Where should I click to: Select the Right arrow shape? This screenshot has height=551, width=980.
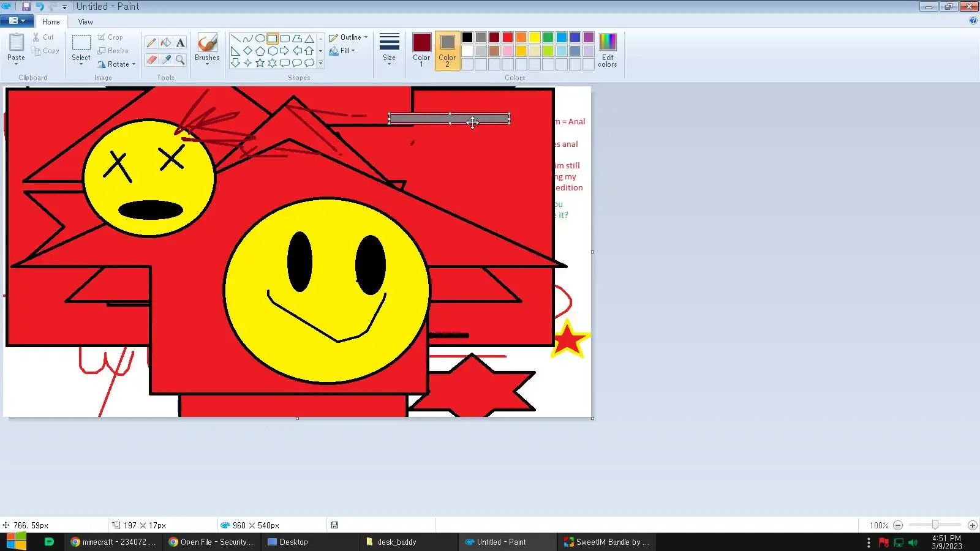284,51
